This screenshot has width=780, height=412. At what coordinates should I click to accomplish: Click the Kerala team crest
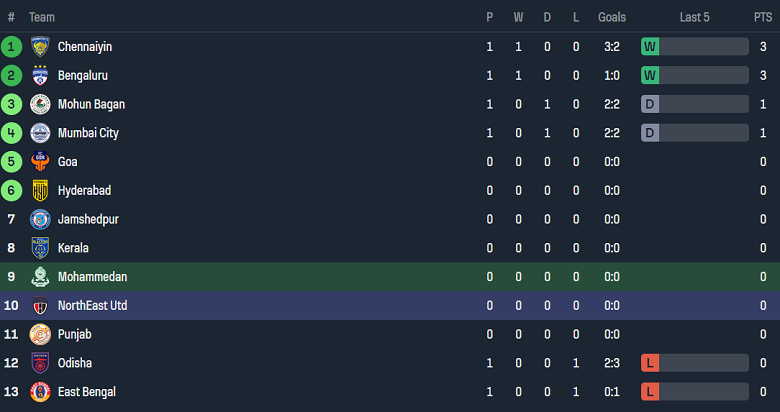pyautogui.click(x=40, y=248)
